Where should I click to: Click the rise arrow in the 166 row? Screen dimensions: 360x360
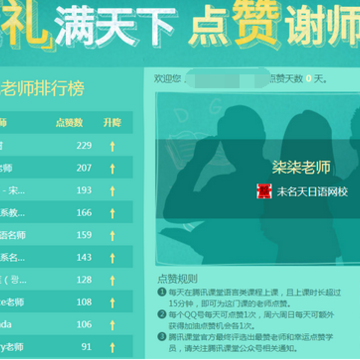(x=112, y=213)
